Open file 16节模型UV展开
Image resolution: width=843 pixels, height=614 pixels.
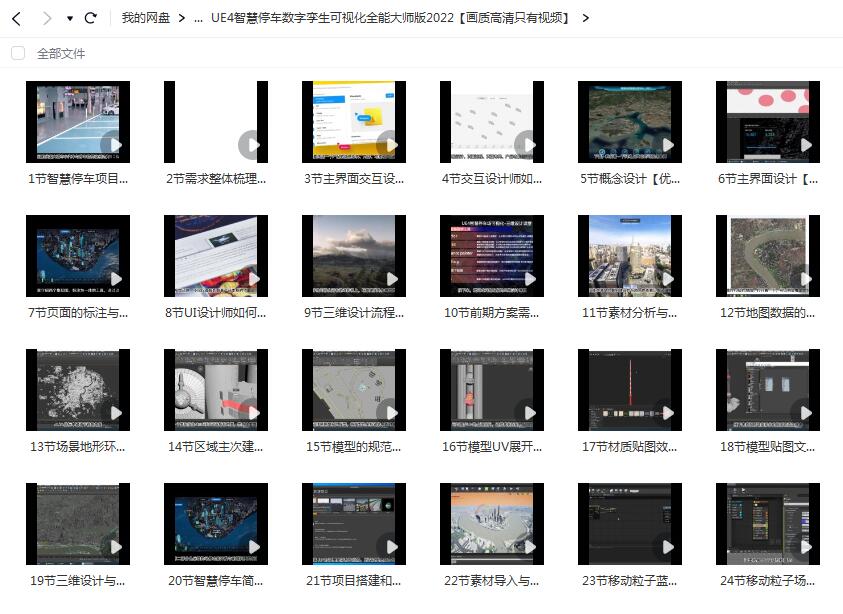coord(491,389)
